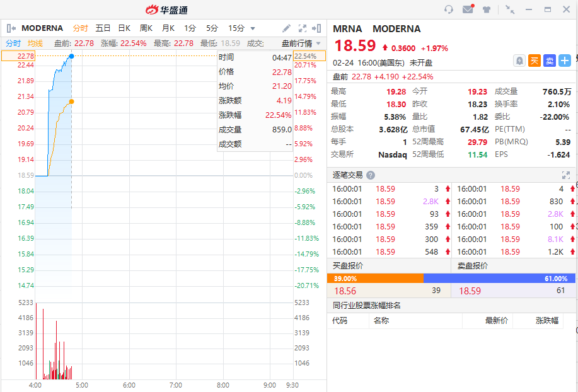Viewport: 578px width, 392px height.
Task: Click the 买盘 bid price 18.56
Action: pos(345,291)
